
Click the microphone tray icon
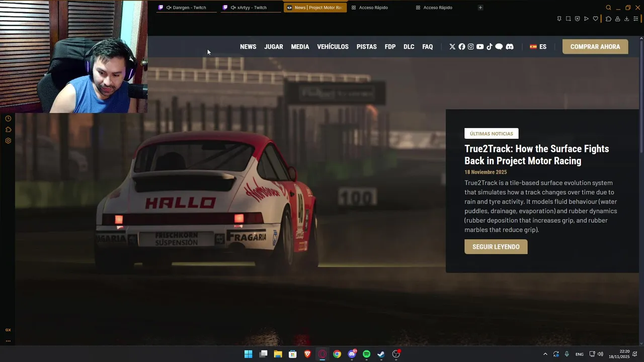tap(567, 354)
